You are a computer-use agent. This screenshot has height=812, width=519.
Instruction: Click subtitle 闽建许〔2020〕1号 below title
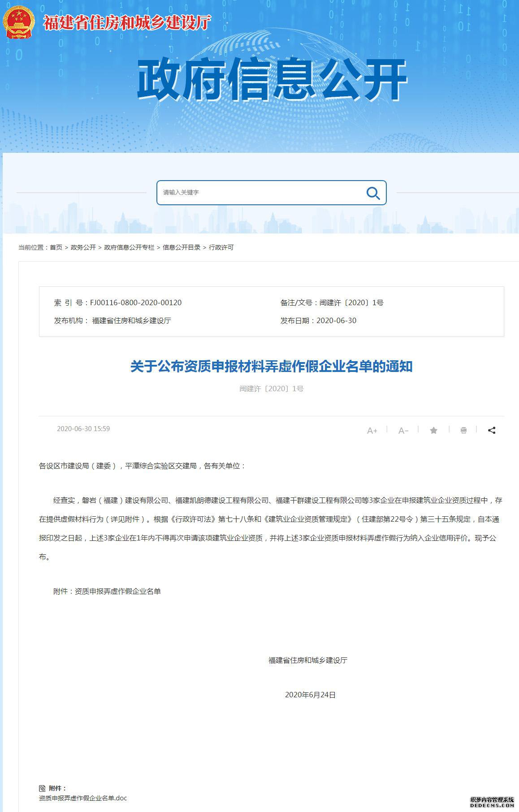[x=272, y=389]
